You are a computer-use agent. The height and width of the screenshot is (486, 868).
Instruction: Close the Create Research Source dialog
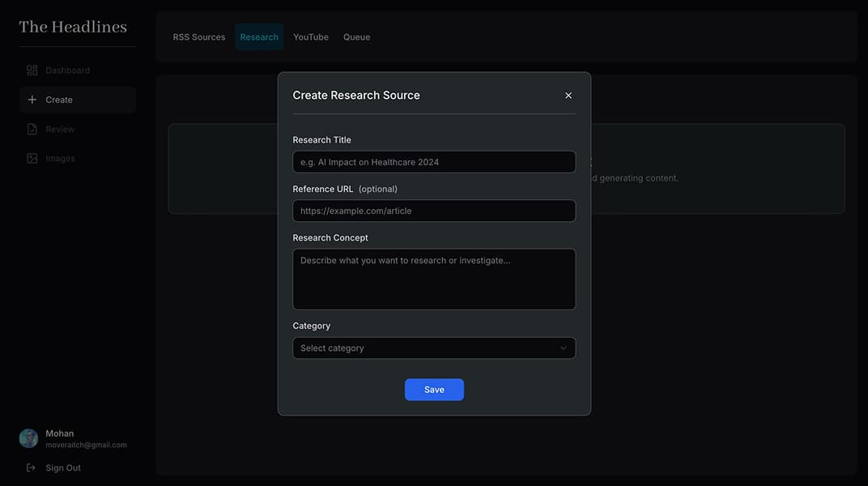tap(568, 96)
